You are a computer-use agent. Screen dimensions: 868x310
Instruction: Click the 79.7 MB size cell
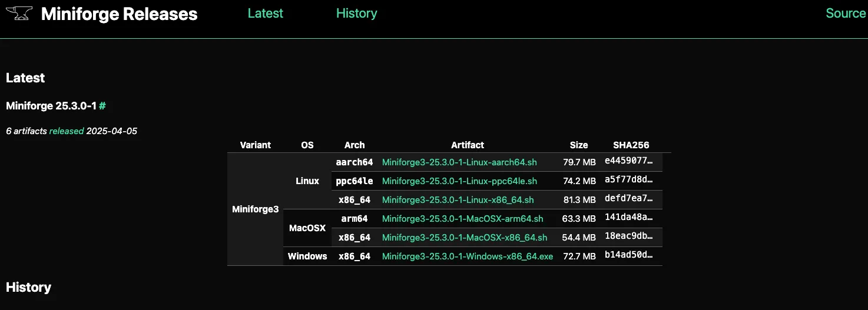click(579, 162)
